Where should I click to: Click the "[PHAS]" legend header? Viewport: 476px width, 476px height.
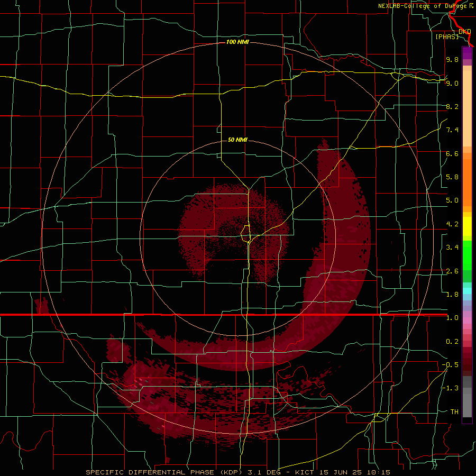(447, 36)
